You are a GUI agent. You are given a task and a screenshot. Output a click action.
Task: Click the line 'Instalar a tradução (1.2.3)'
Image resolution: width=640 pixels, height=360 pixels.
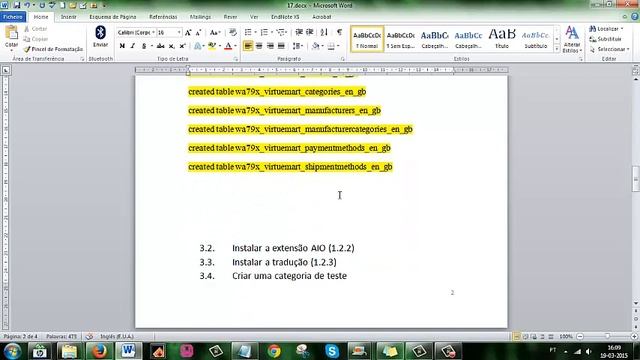(284, 262)
